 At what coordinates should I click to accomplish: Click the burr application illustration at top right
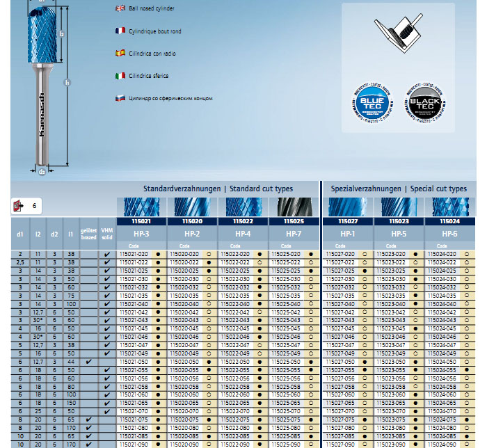(x=397, y=33)
